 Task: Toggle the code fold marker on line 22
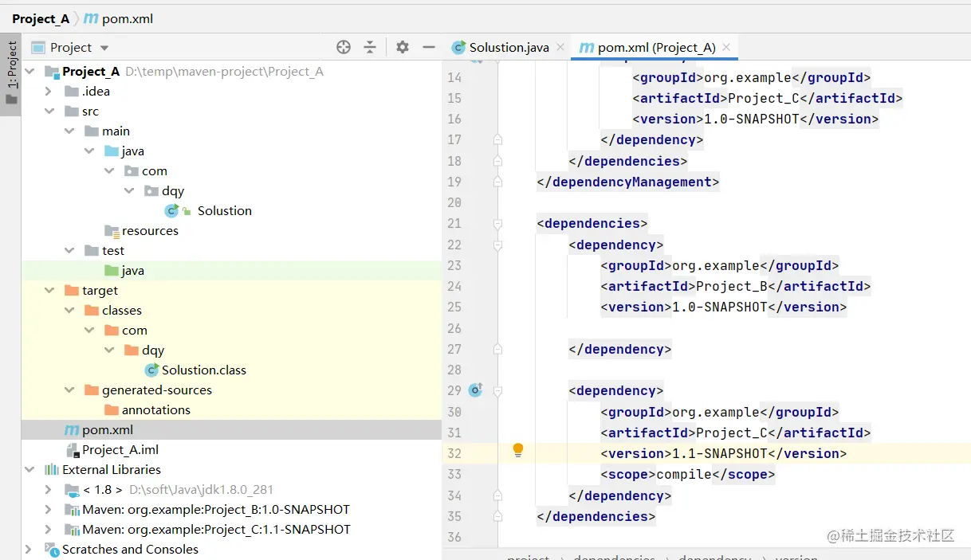coord(497,245)
